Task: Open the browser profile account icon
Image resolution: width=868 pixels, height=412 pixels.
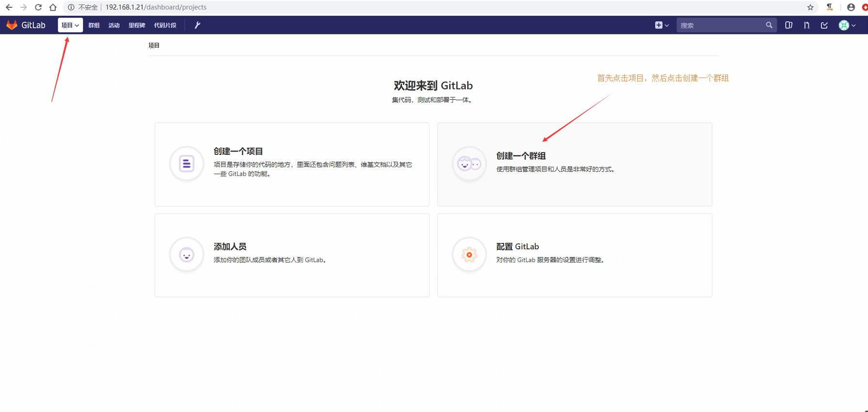Action: [851, 7]
